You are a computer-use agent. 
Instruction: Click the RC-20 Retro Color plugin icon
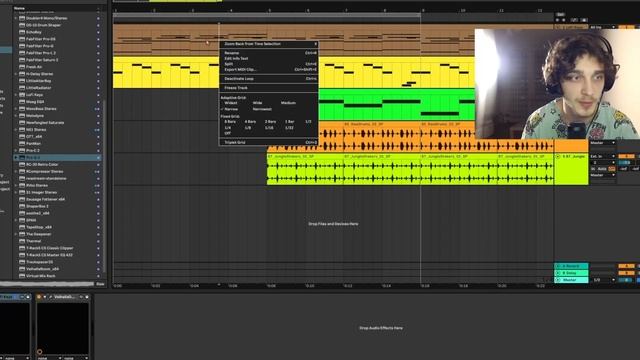coord(22,164)
